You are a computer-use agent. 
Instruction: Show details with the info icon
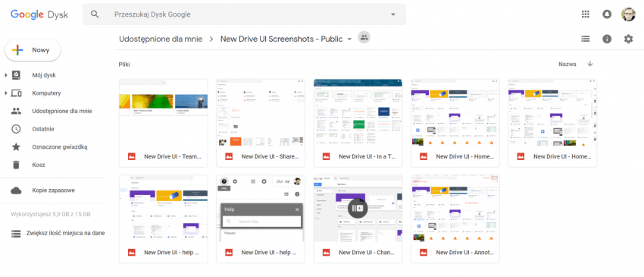coord(607,39)
